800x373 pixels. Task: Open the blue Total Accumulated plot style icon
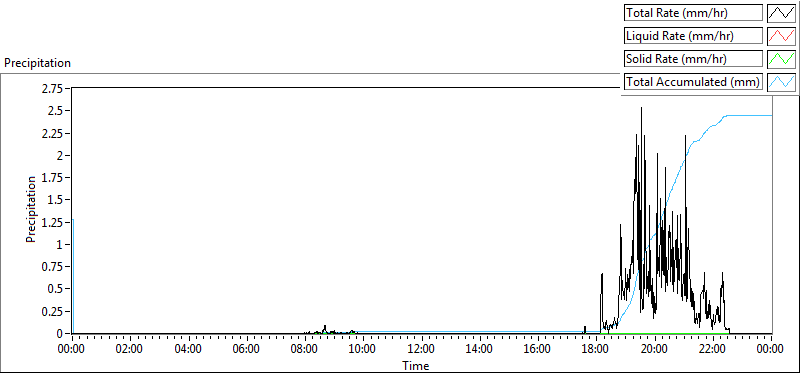coord(781,81)
